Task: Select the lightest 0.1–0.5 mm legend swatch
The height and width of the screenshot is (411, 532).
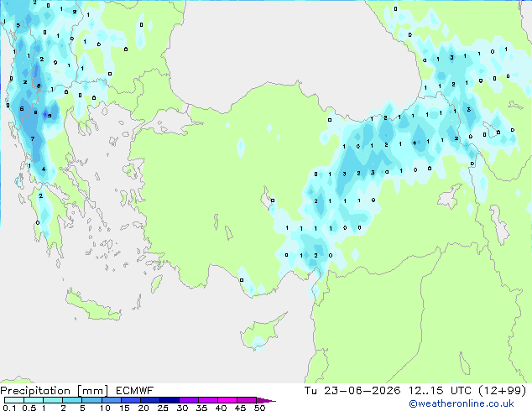Action: tap(14, 400)
